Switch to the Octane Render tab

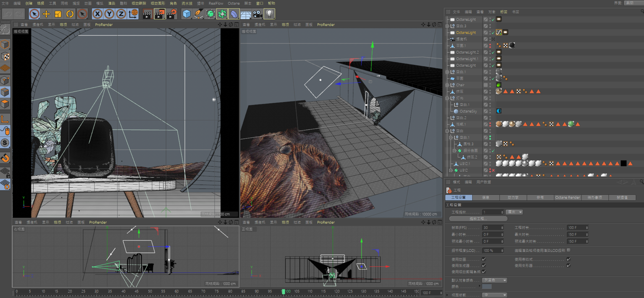[x=567, y=198]
